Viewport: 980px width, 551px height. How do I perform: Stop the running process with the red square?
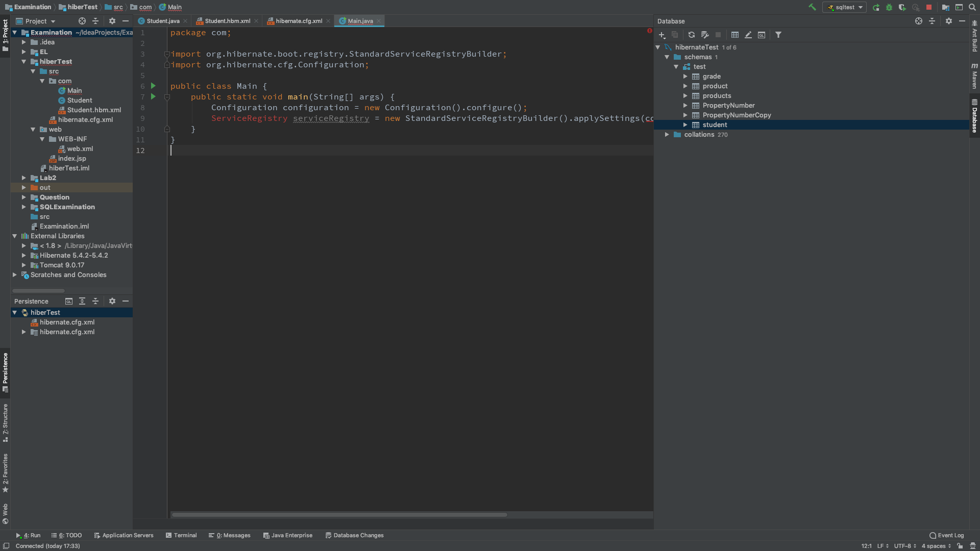[x=929, y=7]
